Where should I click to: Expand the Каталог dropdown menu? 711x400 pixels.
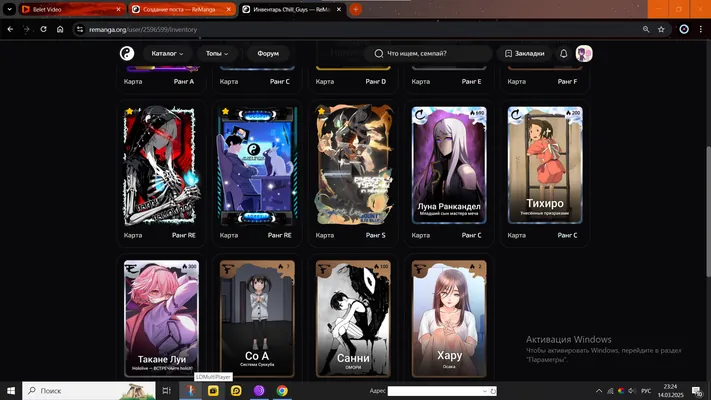pos(167,54)
